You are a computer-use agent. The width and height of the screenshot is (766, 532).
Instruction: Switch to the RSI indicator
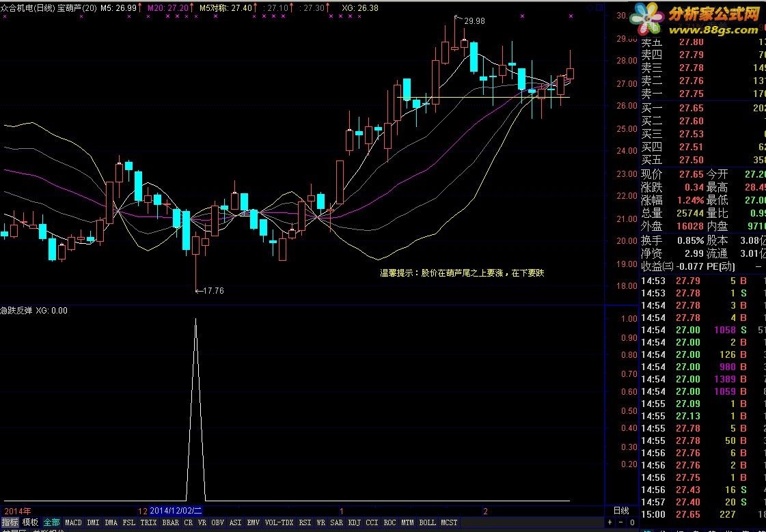click(x=305, y=522)
